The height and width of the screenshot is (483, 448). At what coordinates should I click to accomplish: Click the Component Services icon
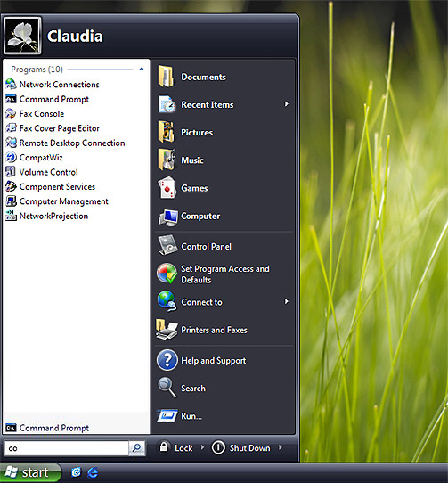[x=11, y=186]
